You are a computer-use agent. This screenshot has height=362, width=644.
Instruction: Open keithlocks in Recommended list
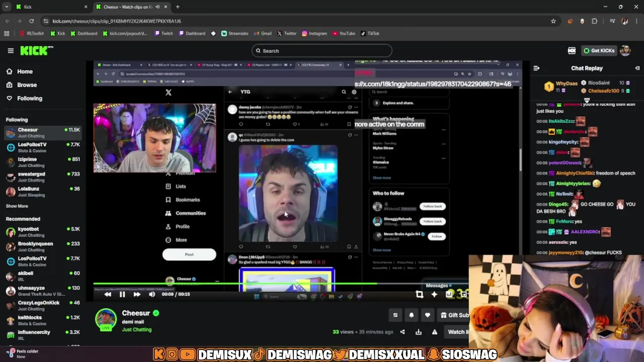pos(43,320)
